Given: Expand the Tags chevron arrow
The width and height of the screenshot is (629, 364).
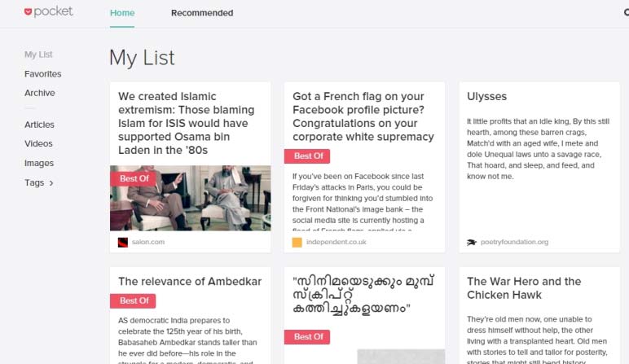Looking at the screenshot, I should pyautogui.click(x=51, y=183).
